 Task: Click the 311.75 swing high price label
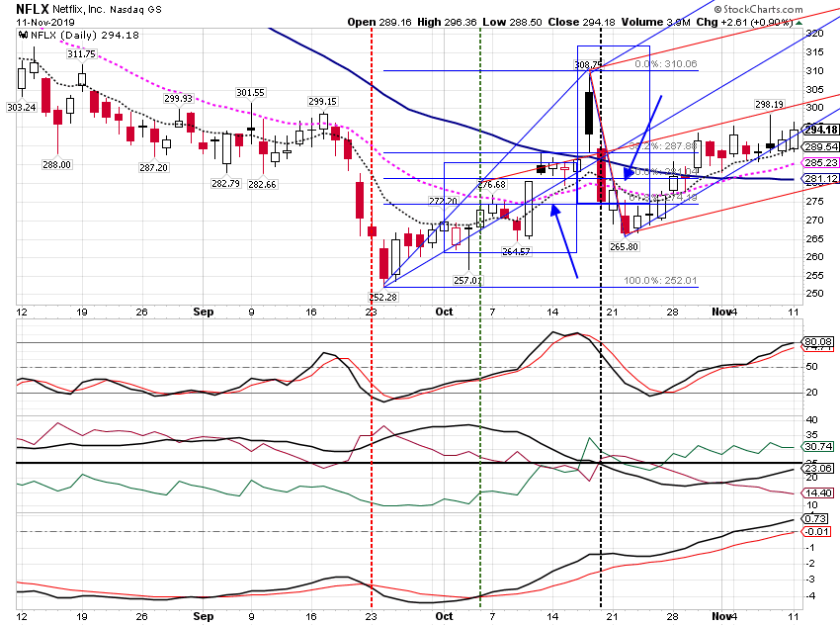pos(81,54)
